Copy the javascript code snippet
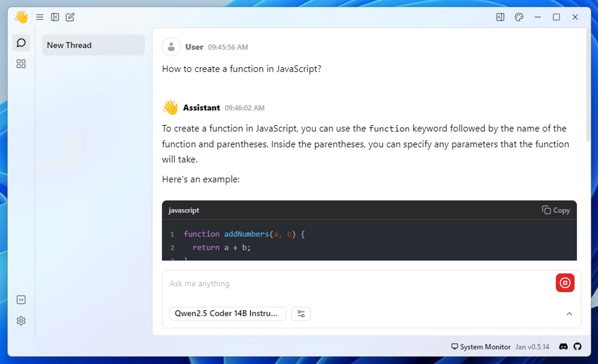Viewport: 598px width, 364px height. 556,210
